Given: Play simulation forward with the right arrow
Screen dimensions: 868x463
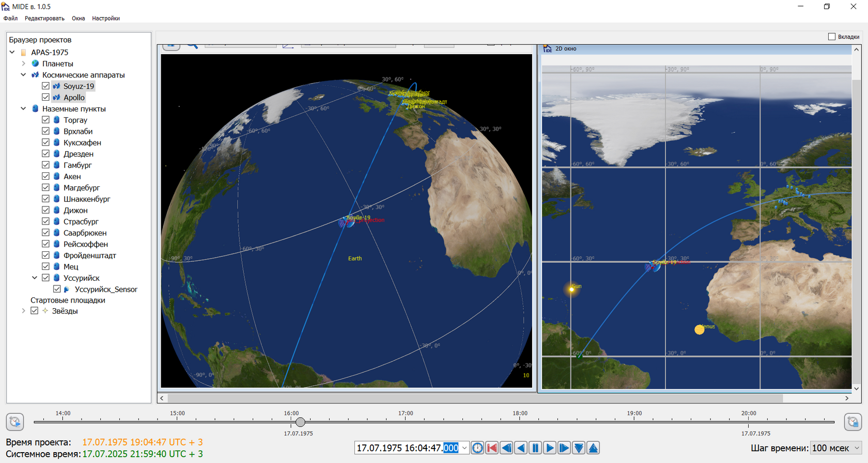Looking at the screenshot, I should pyautogui.click(x=550, y=448).
